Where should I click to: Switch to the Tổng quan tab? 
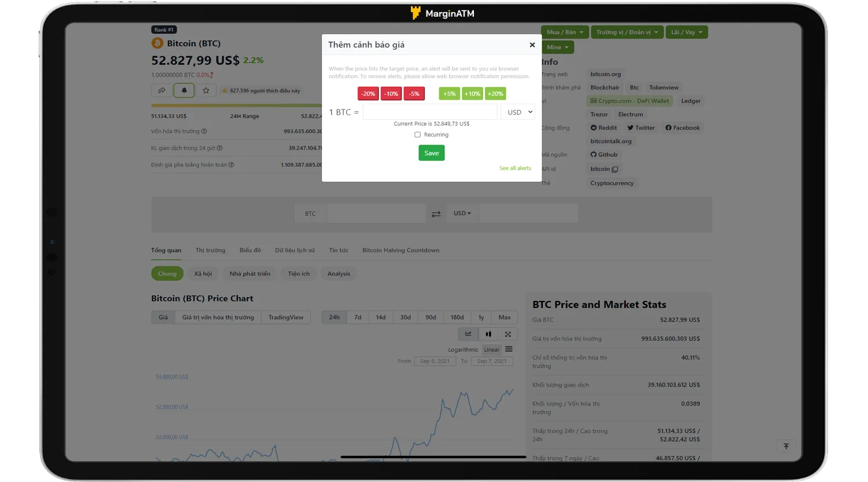tap(166, 250)
